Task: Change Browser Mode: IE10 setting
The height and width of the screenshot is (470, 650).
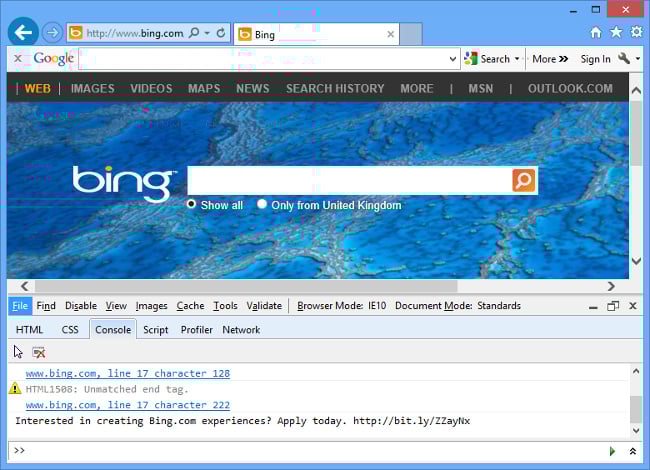Action: 342,306
